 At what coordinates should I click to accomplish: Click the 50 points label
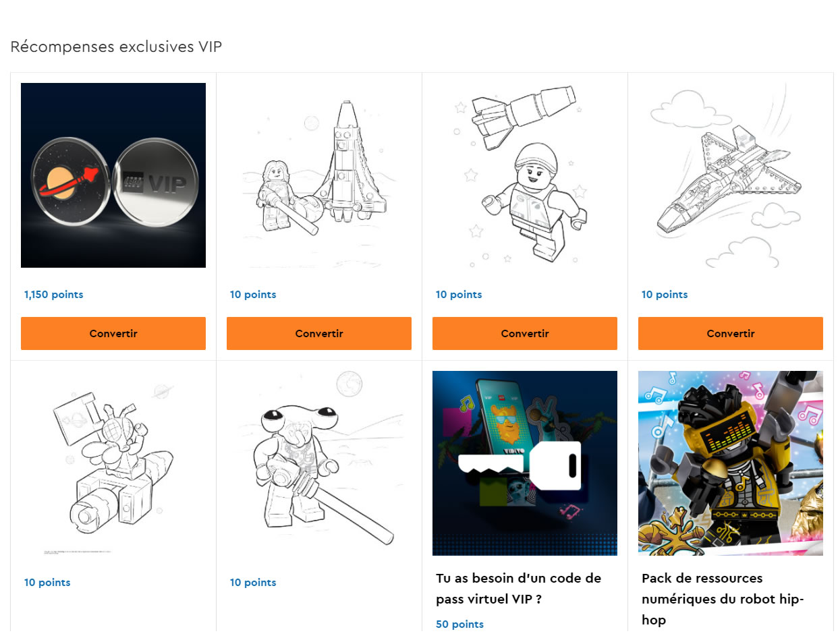tap(460, 624)
